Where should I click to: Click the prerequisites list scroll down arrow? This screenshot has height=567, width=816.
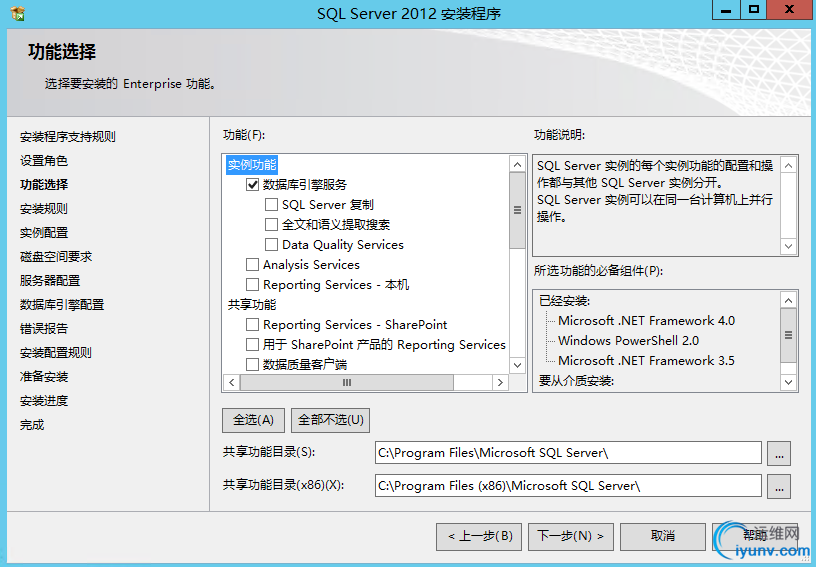click(x=789, y=382)
